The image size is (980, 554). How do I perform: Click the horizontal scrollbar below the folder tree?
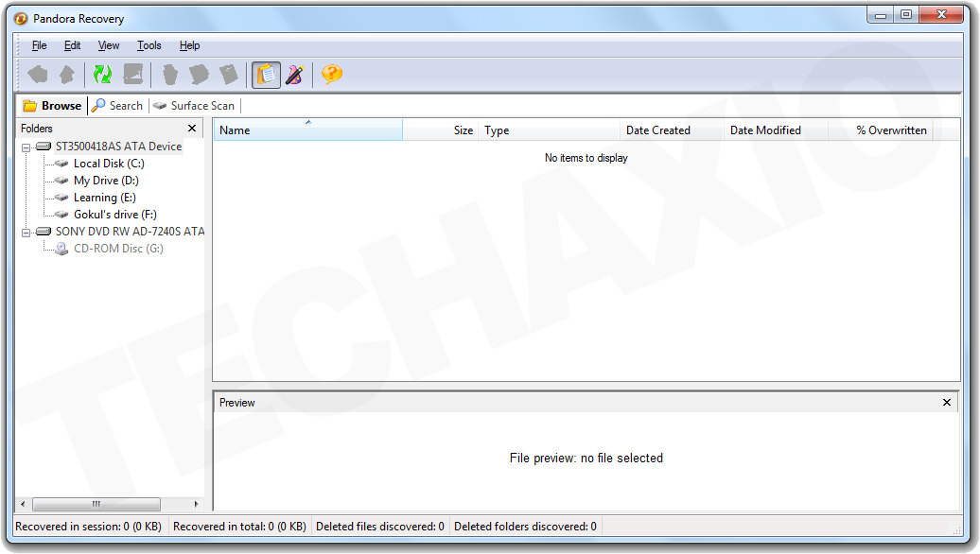tap(95, 504)
